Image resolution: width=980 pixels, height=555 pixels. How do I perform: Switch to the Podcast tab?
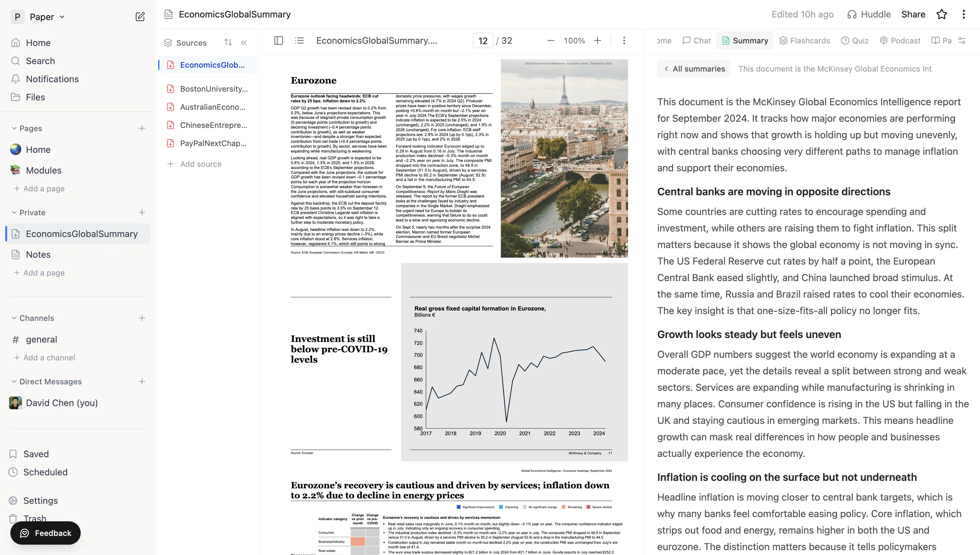pyautogui.click(x=900, y=41)
